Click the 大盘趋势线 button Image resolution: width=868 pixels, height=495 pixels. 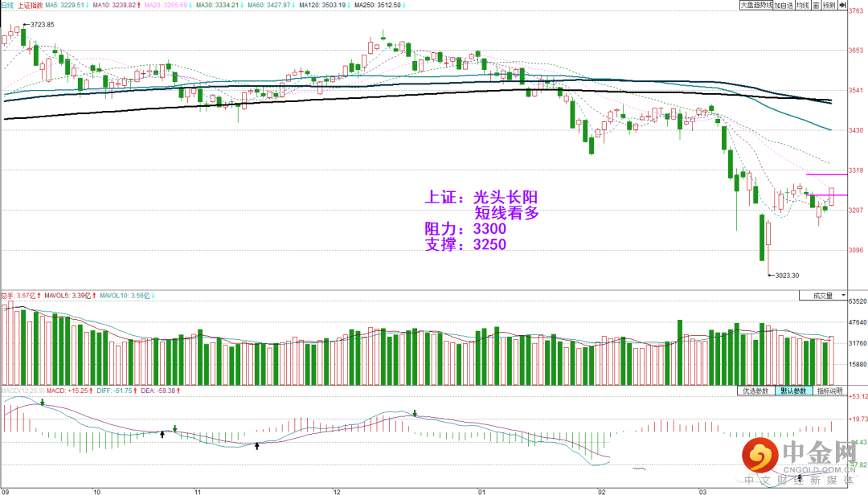pyautogui.click(x=756, y=5)
